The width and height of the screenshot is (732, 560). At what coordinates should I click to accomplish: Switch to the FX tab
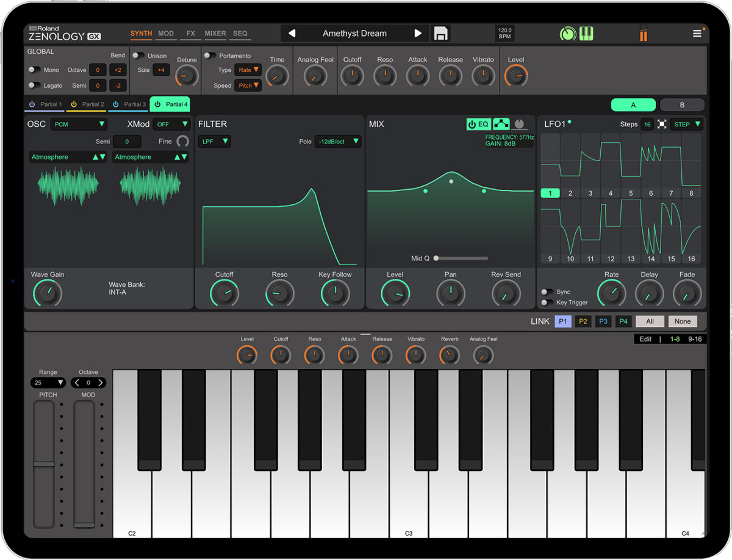click(x=191, y=34)
